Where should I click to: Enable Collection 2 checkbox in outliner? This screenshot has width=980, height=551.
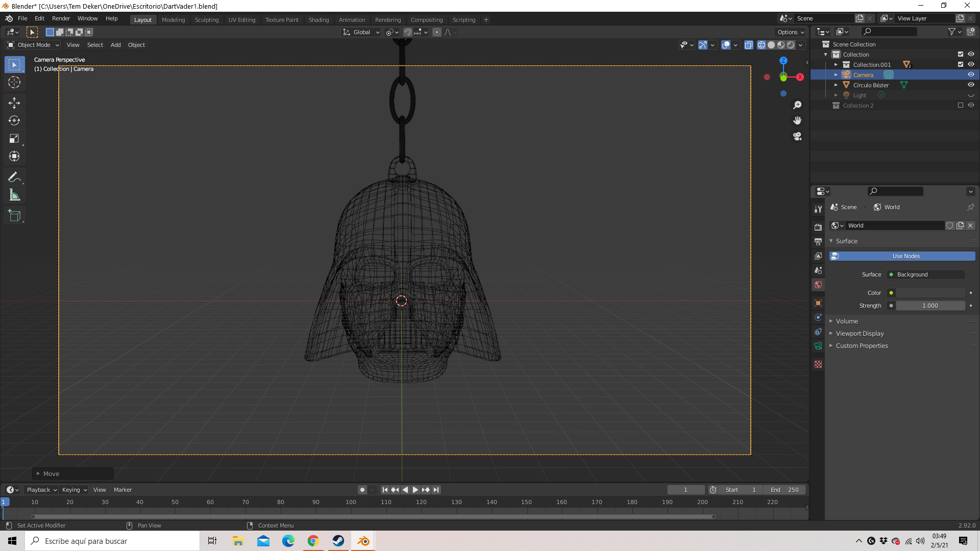tap(961, 105)
